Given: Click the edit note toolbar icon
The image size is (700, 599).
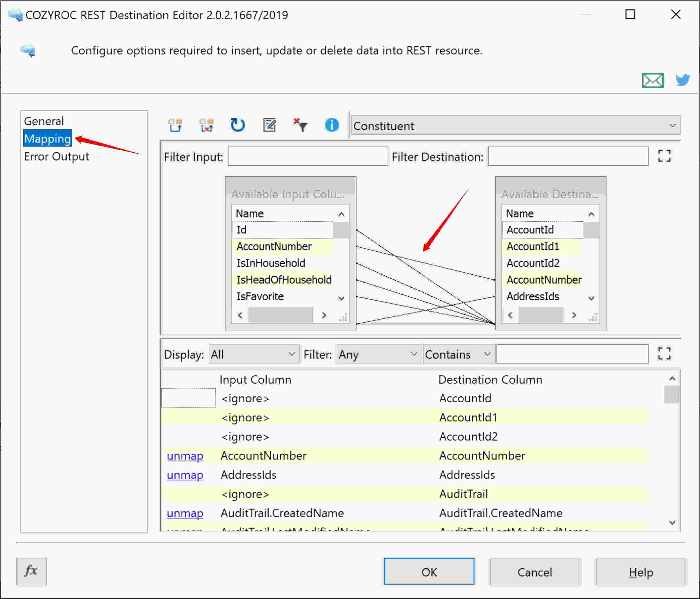Looking at the screenshot, I should coord(269,125).
